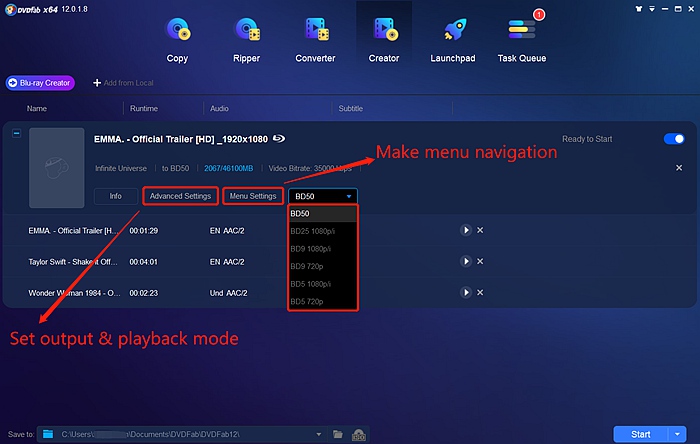Expand the Save to path dropdown
This screenshot has height=444, width=700.
coord(318,434)
